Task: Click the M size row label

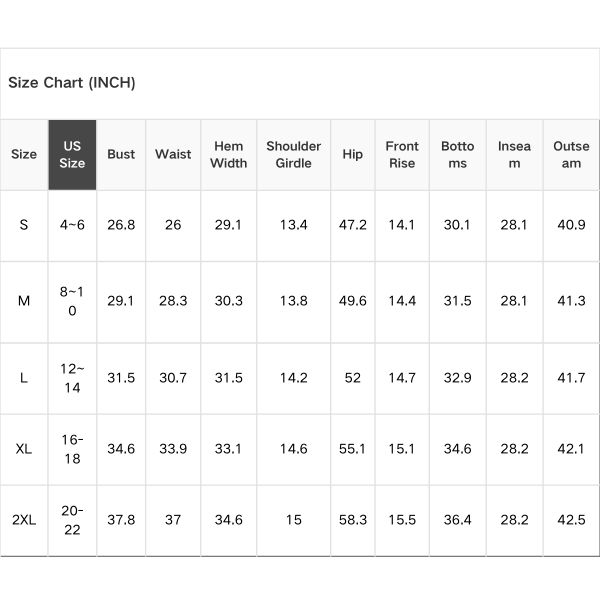Action: pyautogui.click(x=24, y=301)
